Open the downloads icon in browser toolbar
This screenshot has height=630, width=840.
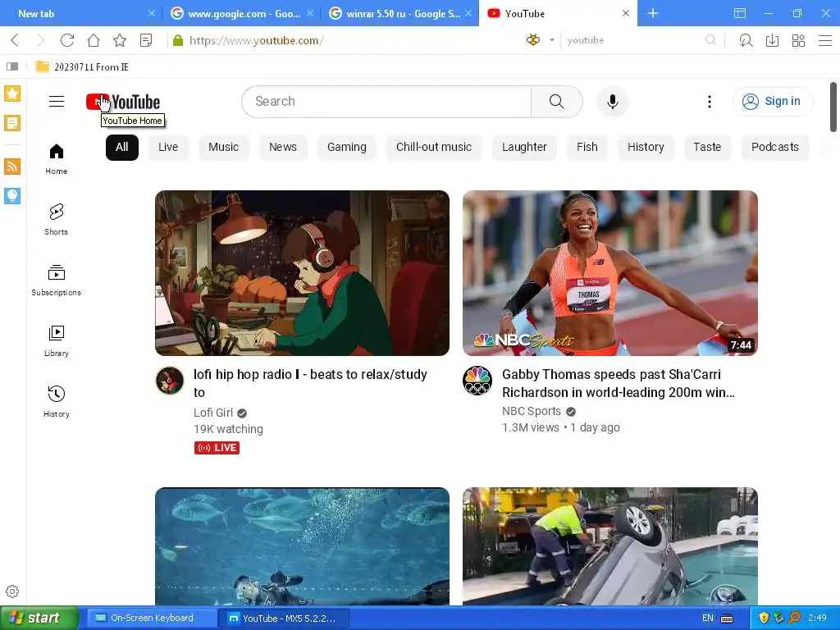click(772, 40)
